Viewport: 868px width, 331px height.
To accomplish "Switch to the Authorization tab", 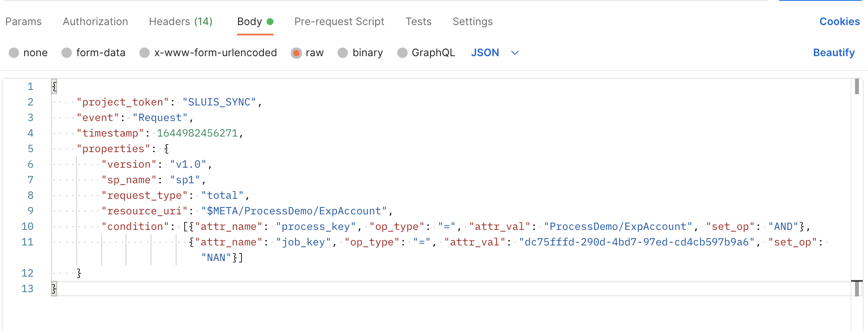I will point(95,22).
